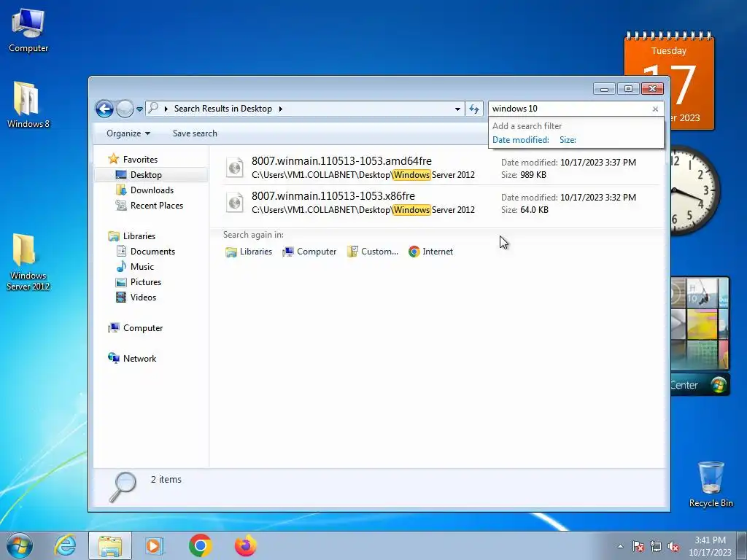Click the disc icon of amd64fre file

(234, 168)
